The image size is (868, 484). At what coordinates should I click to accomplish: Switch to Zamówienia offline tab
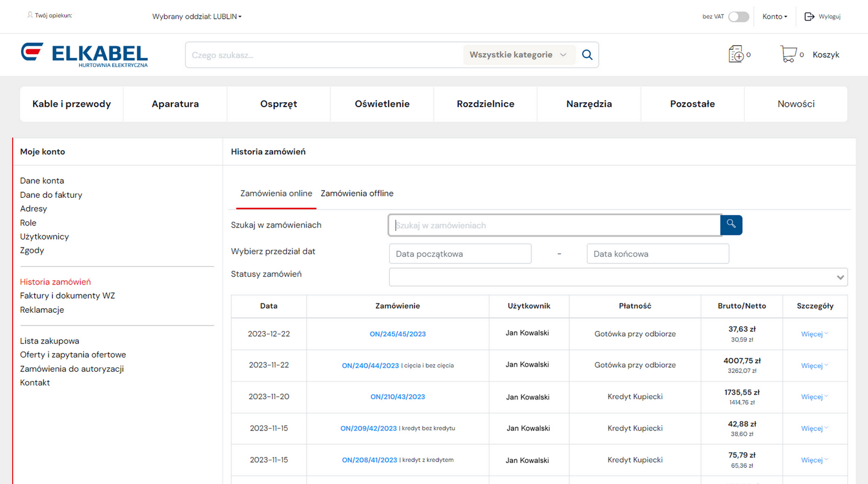click(357, 193)
